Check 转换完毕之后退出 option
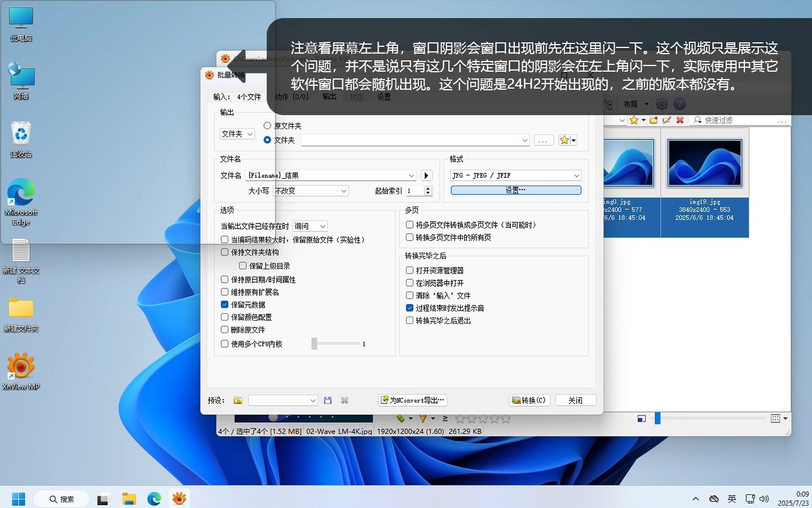 coord(409,320)
